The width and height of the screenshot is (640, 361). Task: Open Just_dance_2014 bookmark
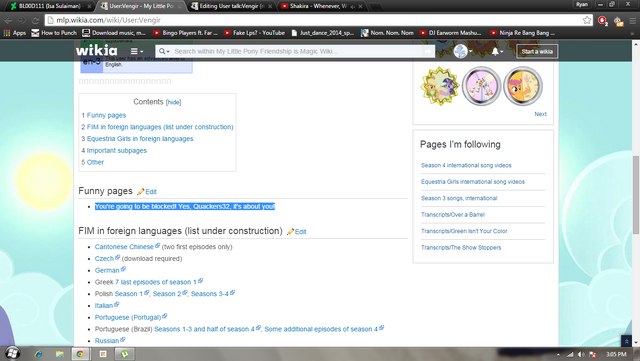[322, 33]
